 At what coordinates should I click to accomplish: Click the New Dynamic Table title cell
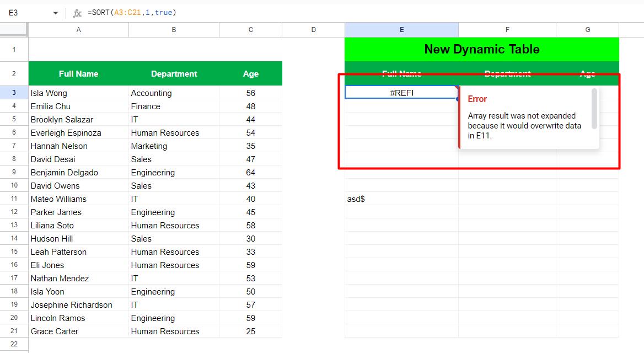(482, 49)
